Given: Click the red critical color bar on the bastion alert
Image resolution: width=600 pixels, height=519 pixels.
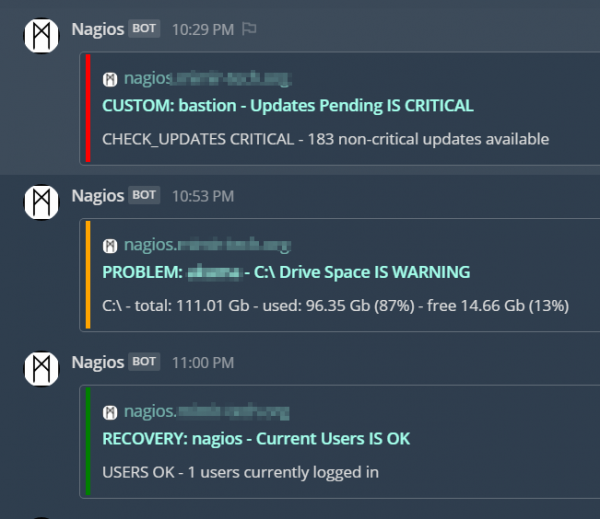Looking at the screenshot, I should click(88, 109).
